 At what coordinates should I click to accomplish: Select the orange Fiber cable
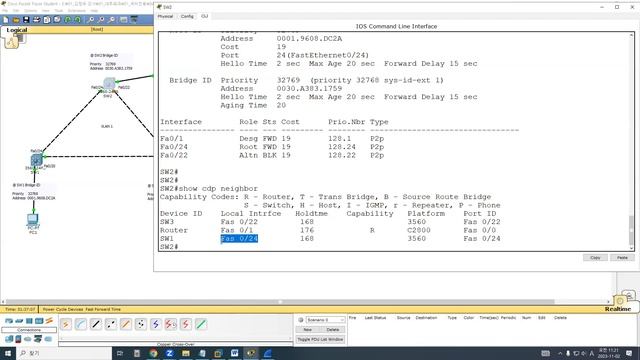point(126,324)
